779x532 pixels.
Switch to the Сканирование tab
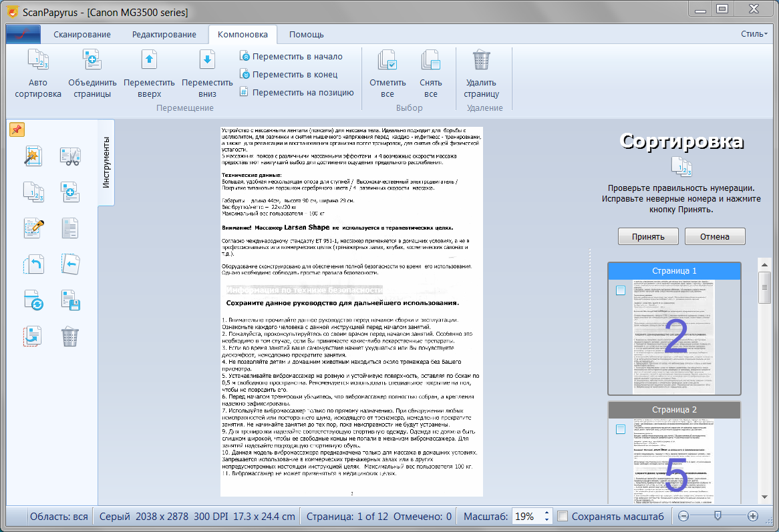(x=82, y=35)
